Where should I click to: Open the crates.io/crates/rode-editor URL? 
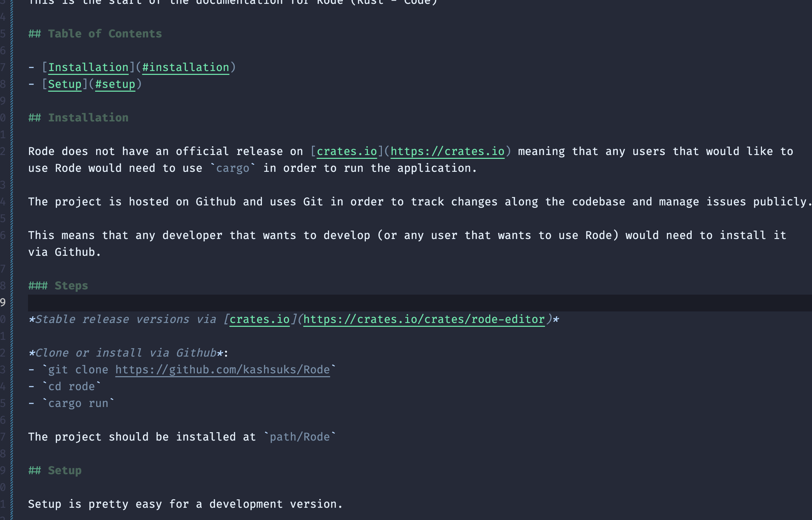[424, 319]
